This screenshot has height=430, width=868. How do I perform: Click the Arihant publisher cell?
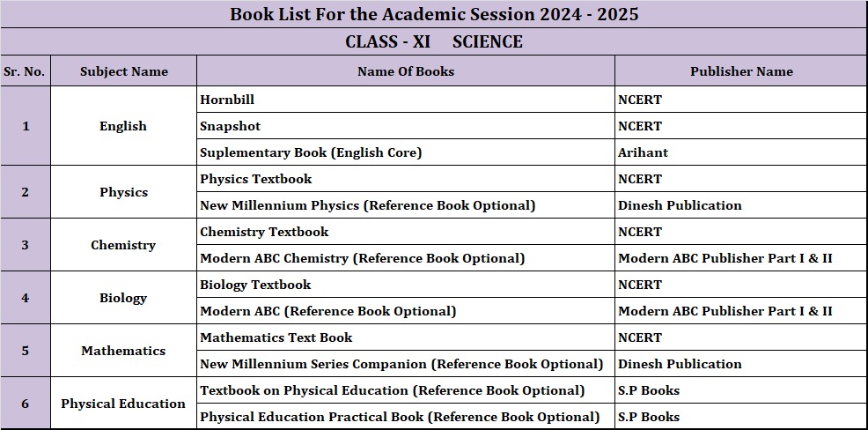(x=643, y=152)
